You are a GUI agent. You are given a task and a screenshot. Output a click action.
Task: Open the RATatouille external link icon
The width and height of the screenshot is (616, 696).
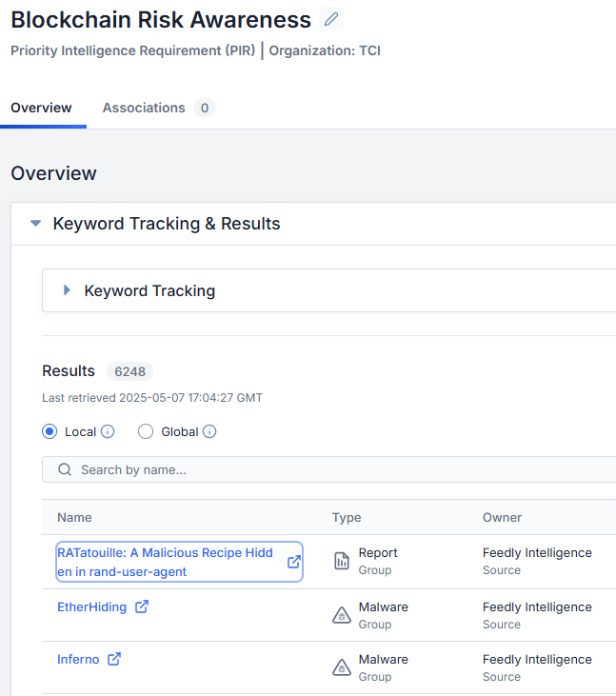tap(294, 562)
